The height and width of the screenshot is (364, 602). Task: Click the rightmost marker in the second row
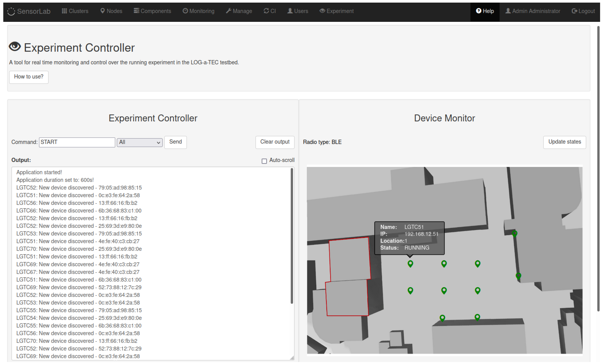(x=477, y=290)
